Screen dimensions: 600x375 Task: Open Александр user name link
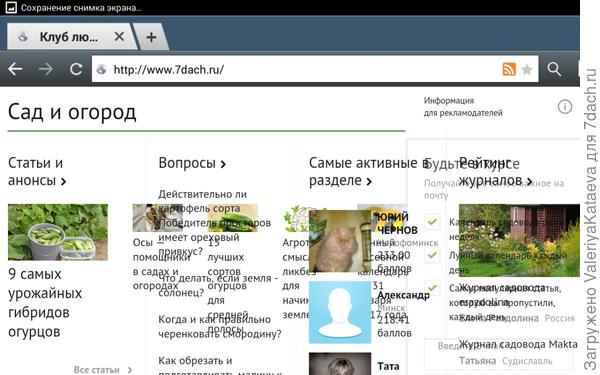(x=404, y=295)
